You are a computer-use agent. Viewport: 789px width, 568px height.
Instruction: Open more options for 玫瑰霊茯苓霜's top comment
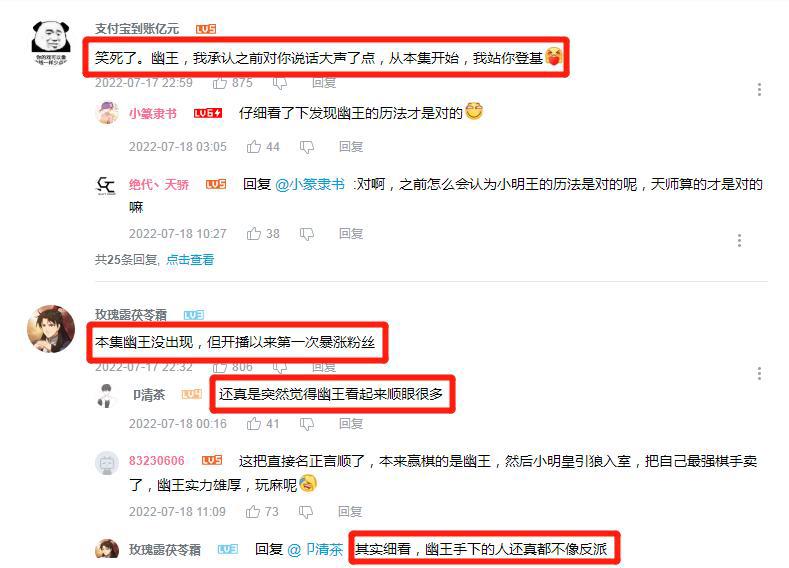tap(759, 373)
